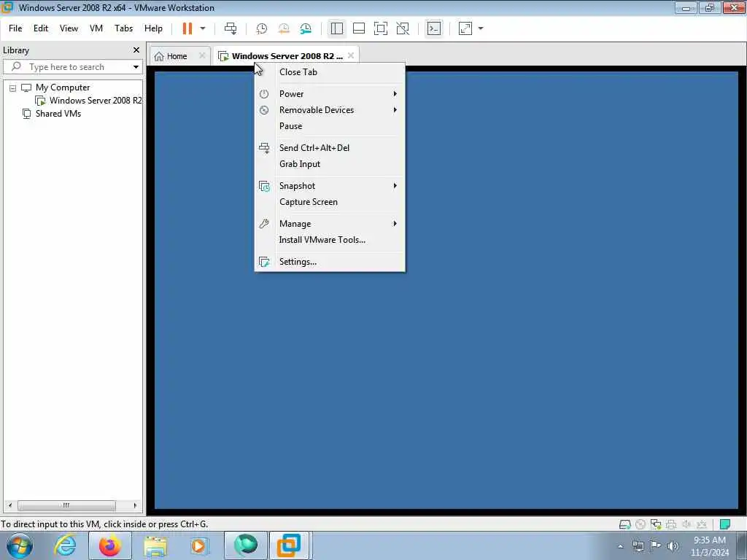Screen dimensions: 747x560
Task: Open the Snapshot Manager toolbar icon
Action: point(306,28)
